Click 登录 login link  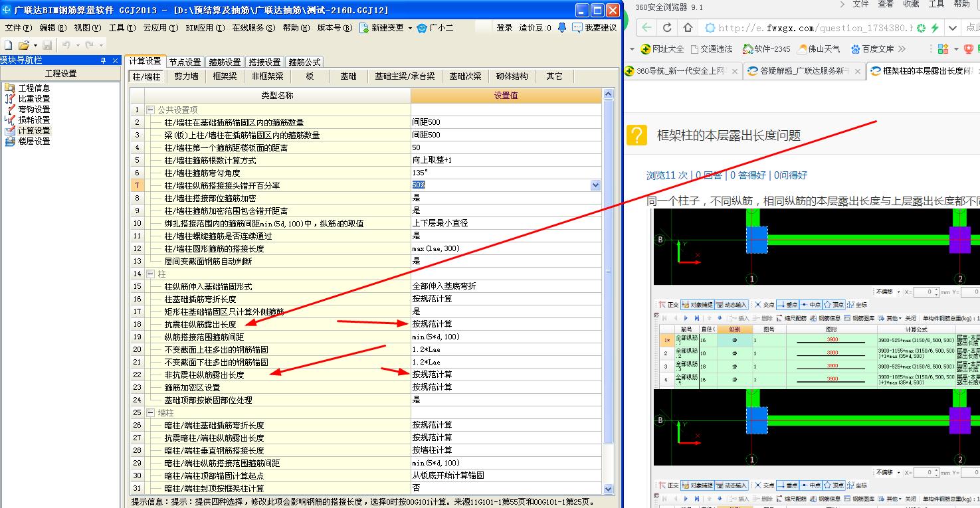pyautogui.click(x=504, y=28)
